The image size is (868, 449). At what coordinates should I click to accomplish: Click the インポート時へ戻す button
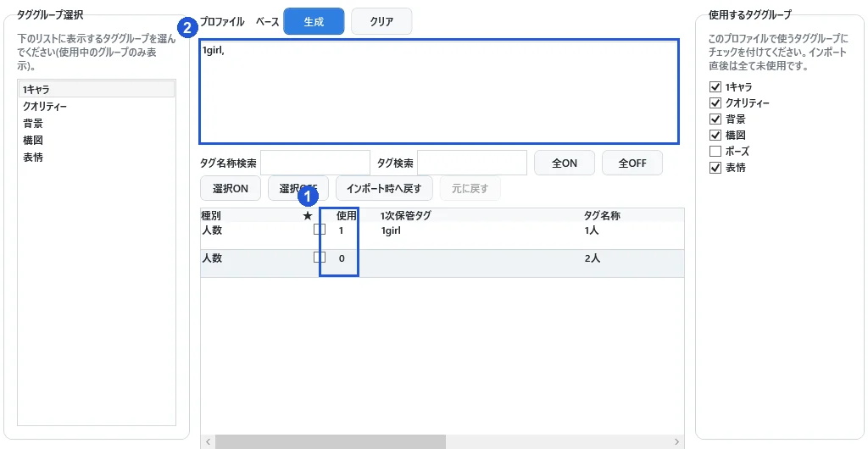pyautogui.click(x=384, y=189)
